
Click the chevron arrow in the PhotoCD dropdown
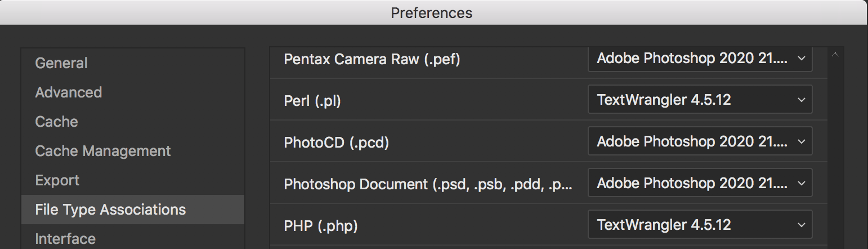tap(801, 142)
